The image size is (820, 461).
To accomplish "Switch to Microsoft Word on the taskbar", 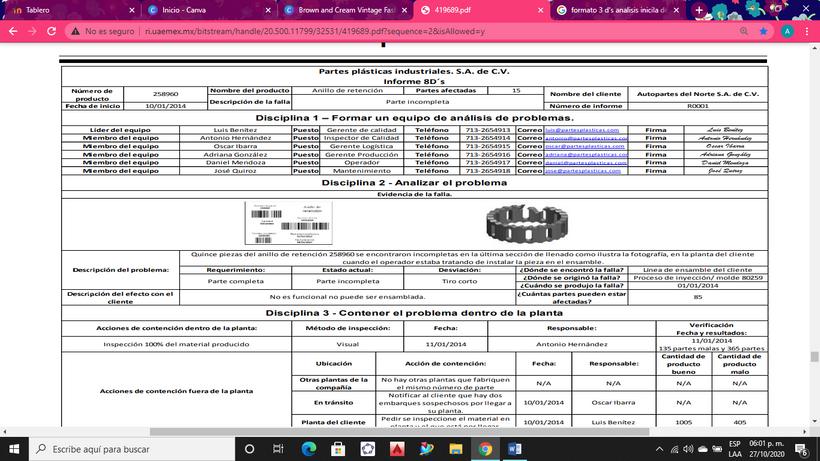I will [515, 449].
